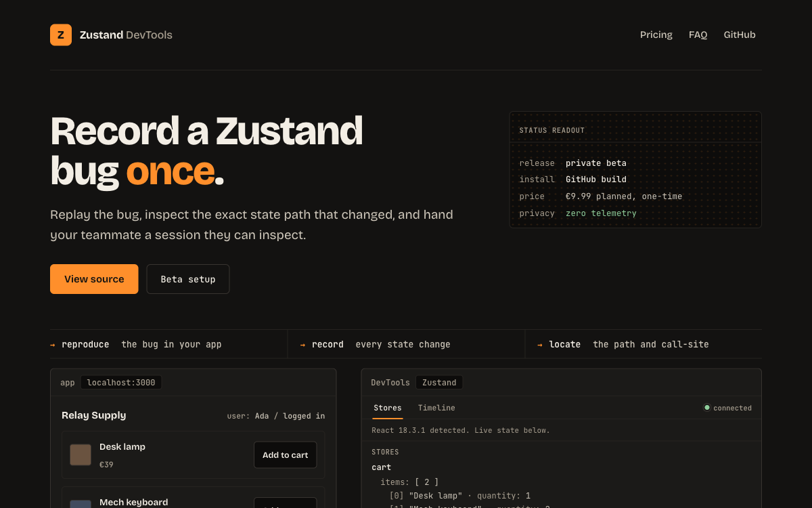Click the View source button
This screenshot has height=508, width=812.
coord(94,279)
